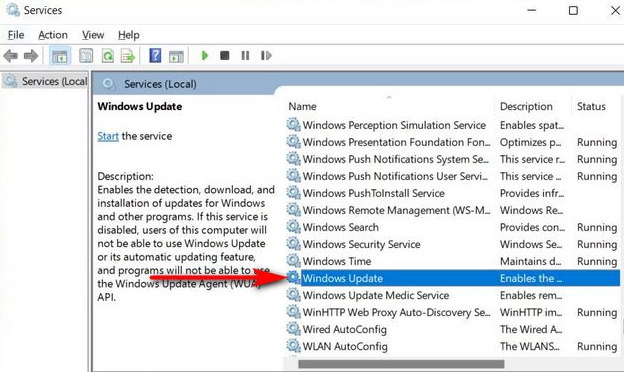Select the highlighted Windows Update row

pyautogui.click(x=453, y=278)
